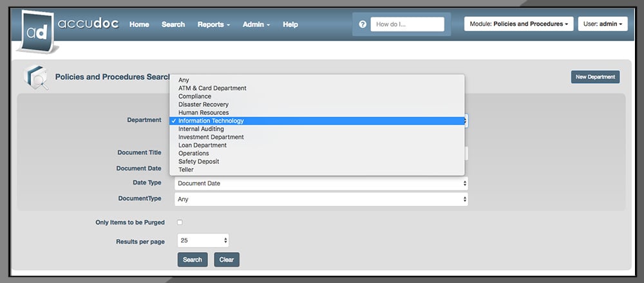Open the User admin dropdown
This screenshot has width=644, height=283.
coord(602,24)
